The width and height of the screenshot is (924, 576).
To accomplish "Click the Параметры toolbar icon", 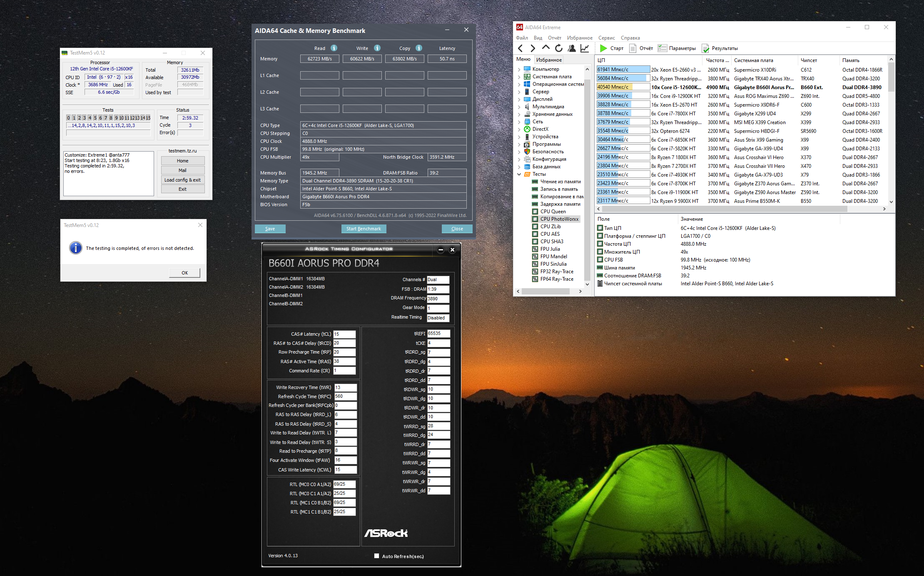I will [x=662, y=48].
